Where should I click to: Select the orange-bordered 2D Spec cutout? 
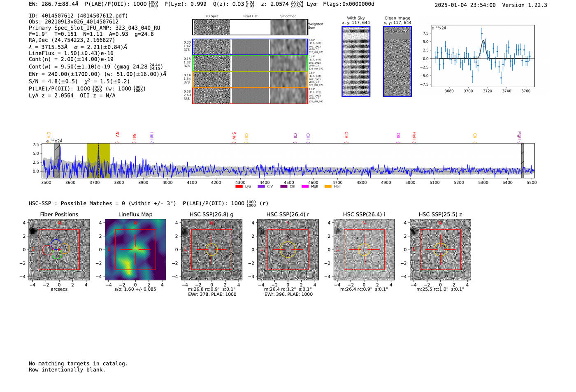[212, 79]
